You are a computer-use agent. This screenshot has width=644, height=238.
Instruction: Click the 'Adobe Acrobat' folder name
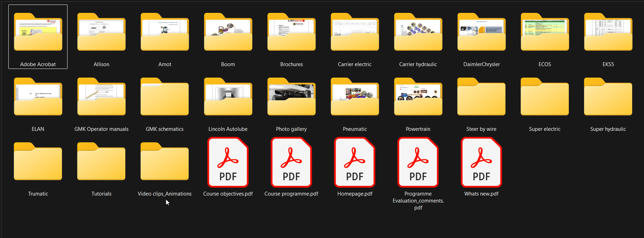click(x=38, y=64)
